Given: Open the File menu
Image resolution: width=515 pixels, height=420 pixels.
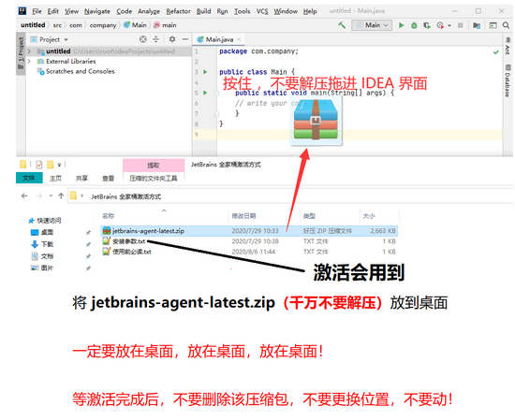Looking at the screenshot, I should 37,11.
